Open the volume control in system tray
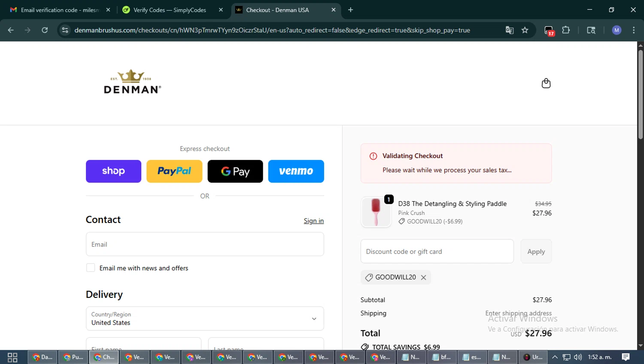644x364 pixels. 578,357
